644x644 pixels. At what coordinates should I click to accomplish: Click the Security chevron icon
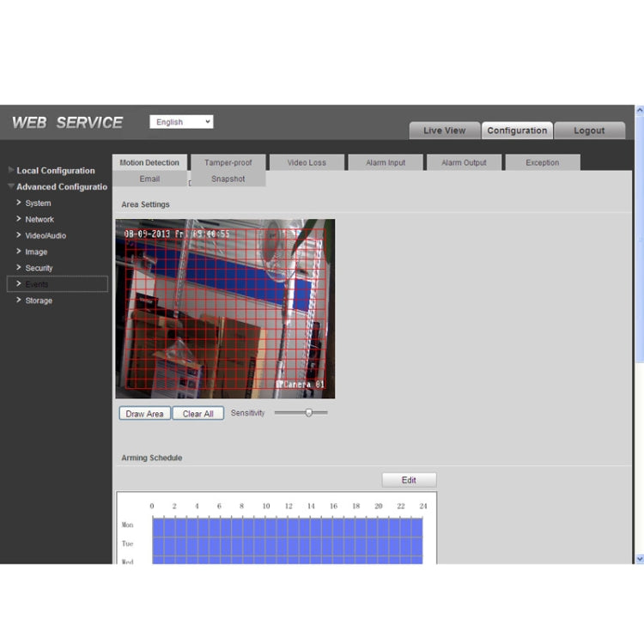(x=19, y=267)
